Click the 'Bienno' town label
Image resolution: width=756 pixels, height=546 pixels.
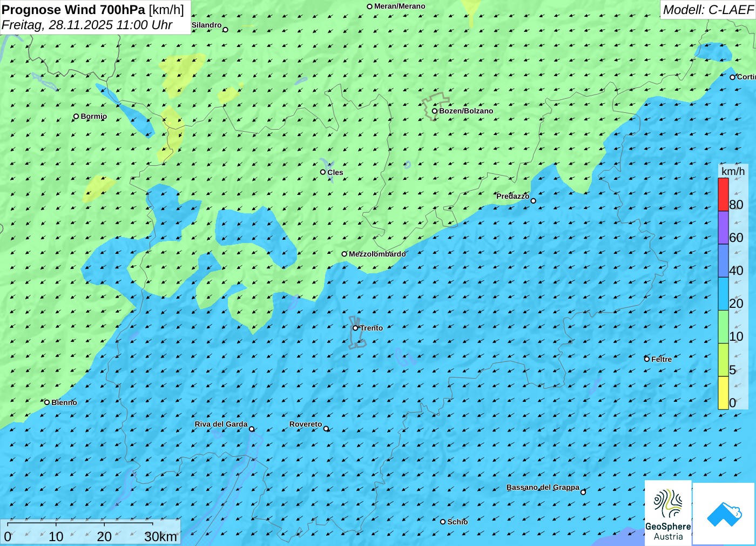click(x=64, y=402)
